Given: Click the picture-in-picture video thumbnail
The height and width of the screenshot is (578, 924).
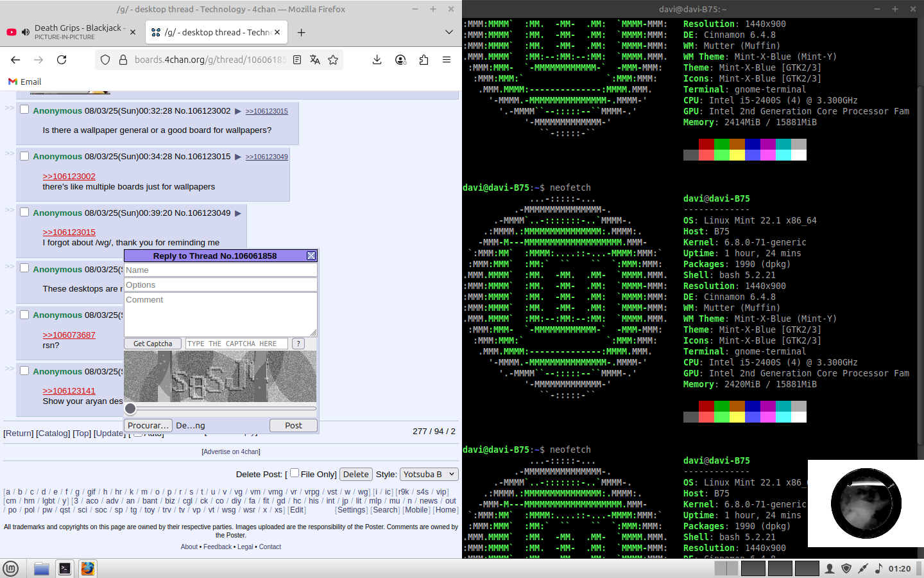Looking at the screenshot, I should coord(866,503).
